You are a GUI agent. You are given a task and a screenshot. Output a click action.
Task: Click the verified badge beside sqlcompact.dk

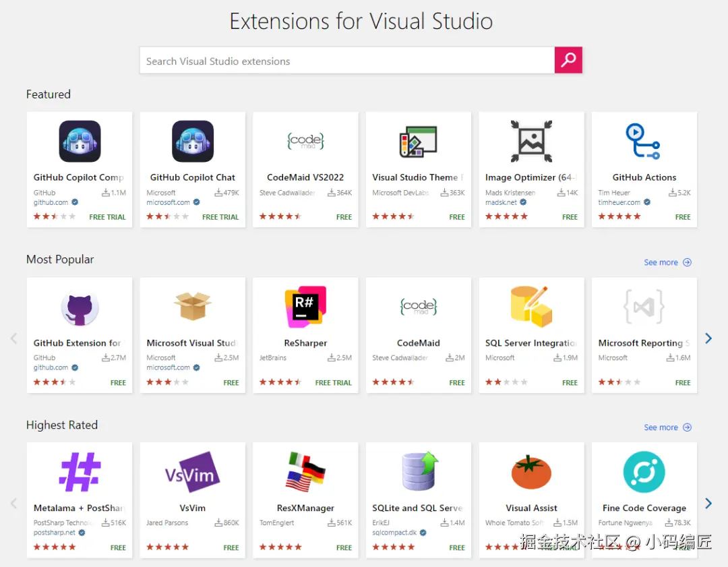tap(423, 533)
